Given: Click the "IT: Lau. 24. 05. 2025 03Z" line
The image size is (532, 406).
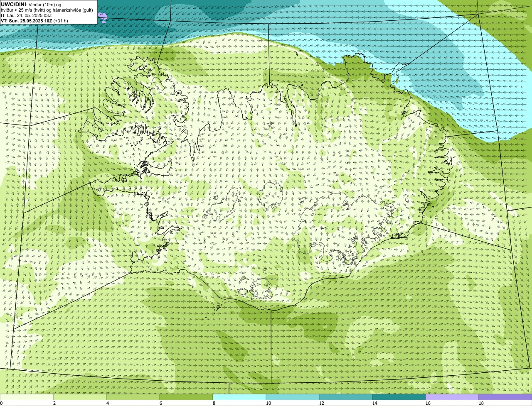Looking at the screenshot, I should tap(27, 15).
